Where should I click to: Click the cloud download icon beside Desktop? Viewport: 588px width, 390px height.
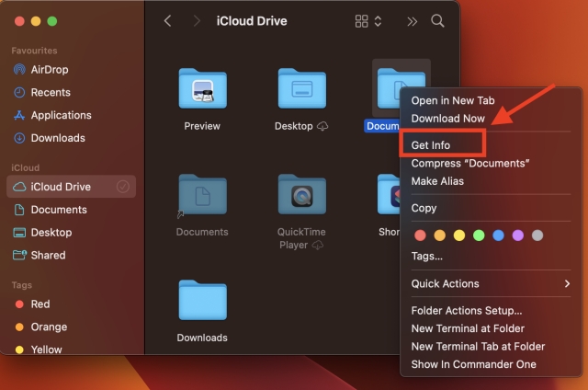pos(322,127)
